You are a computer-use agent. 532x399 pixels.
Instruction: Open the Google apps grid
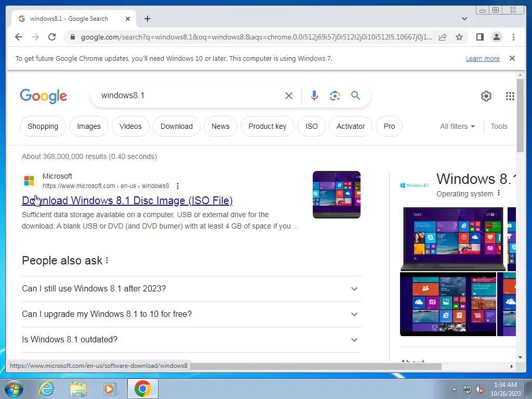tap(510, 96)
